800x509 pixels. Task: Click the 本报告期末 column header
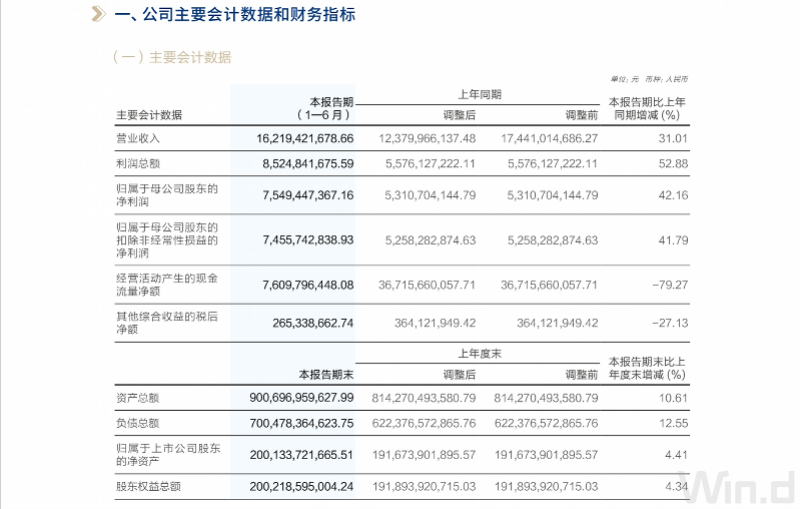click(326, 375)
